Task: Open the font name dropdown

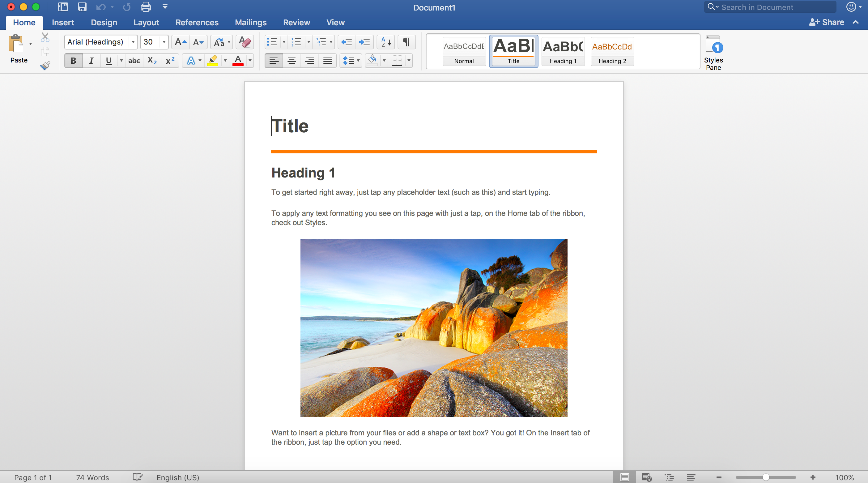Action: [132, 42]
